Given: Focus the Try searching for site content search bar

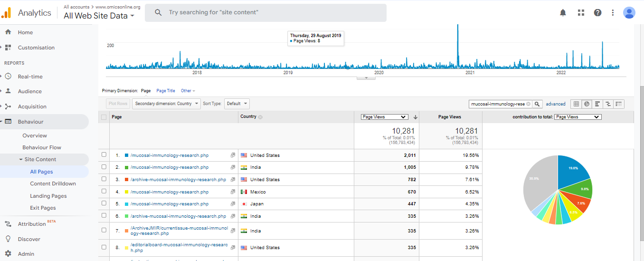Looking at the screenshot, I should pos(265,13).
